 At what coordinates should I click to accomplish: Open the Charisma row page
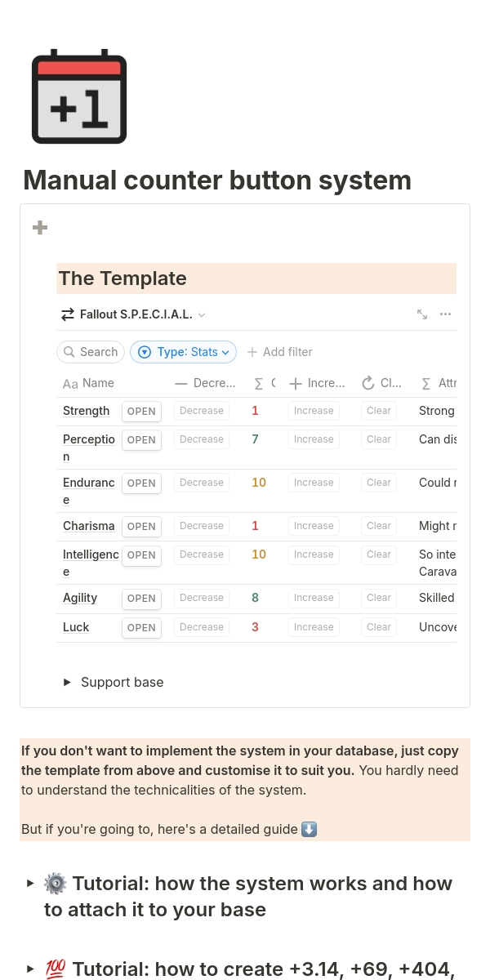[x=141, y=527]
